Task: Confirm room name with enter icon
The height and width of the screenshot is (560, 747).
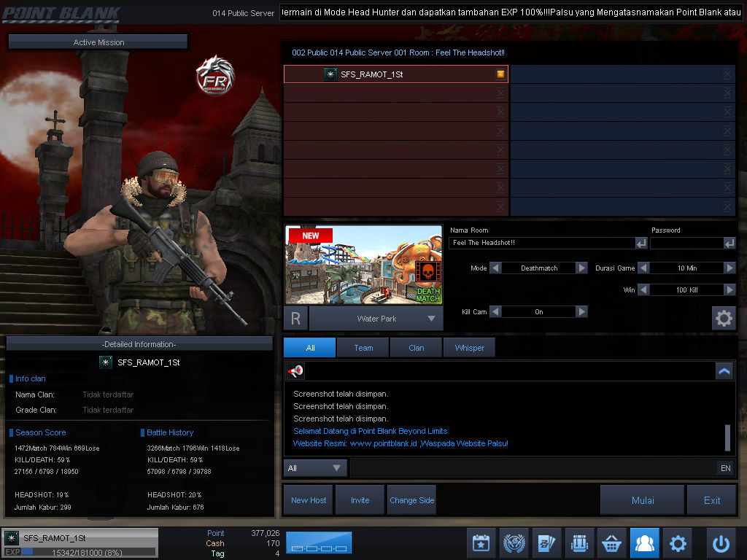Action: click(x=641, y=244)
